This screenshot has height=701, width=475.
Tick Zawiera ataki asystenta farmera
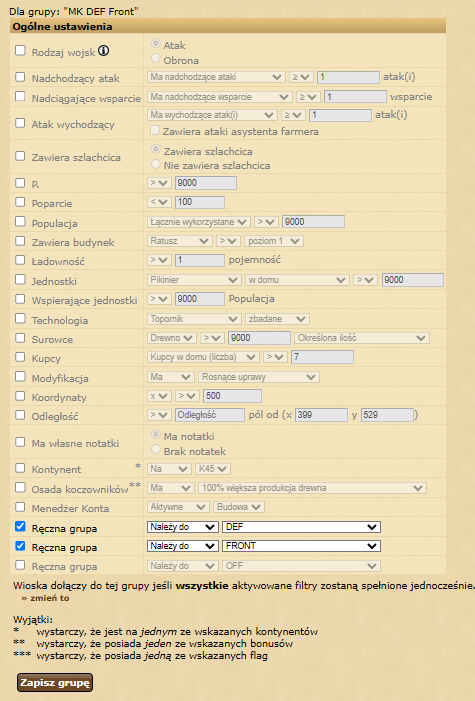(x=155, y=130)
